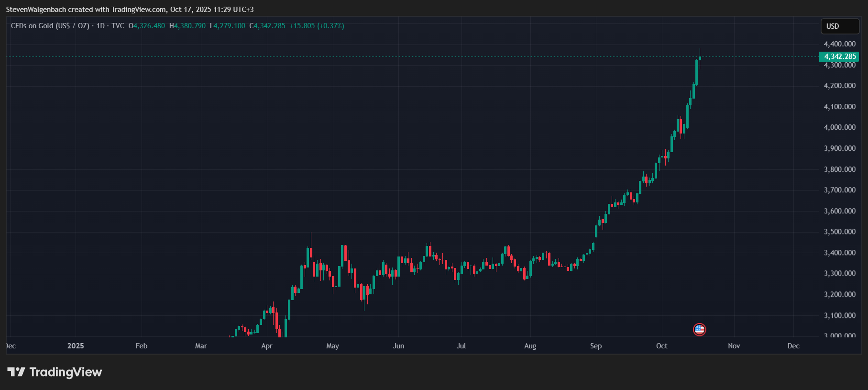
Task: Click the May label on time axis
Action: click(x=332, y=346)
